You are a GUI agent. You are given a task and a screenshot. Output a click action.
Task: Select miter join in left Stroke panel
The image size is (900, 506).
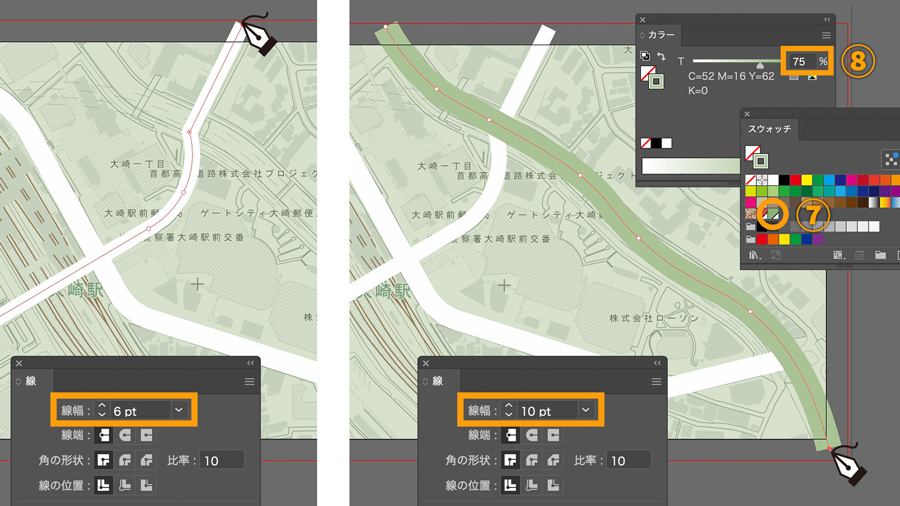[x=103, y=460]
